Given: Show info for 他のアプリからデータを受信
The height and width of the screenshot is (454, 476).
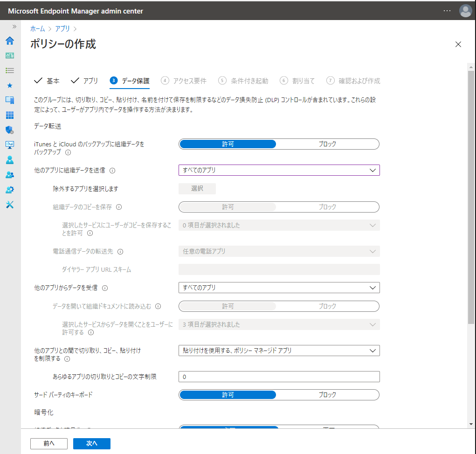Looking at the screenshot, I should pyautogui.click(x=105, y=288).
